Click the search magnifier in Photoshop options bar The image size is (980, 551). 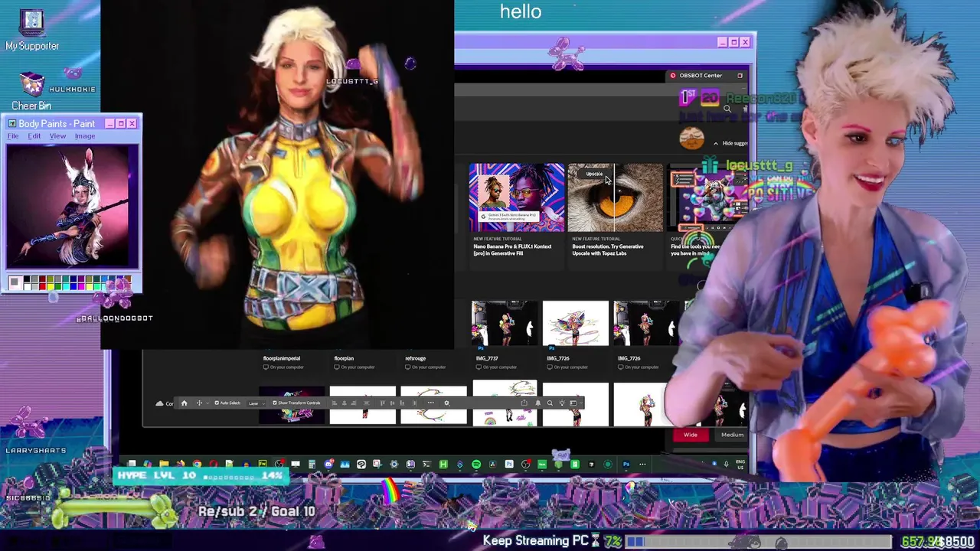[x=550, y=403]
